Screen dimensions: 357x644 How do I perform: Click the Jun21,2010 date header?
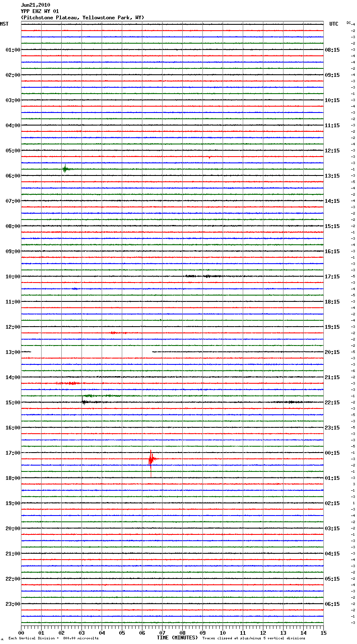(35, 5)
